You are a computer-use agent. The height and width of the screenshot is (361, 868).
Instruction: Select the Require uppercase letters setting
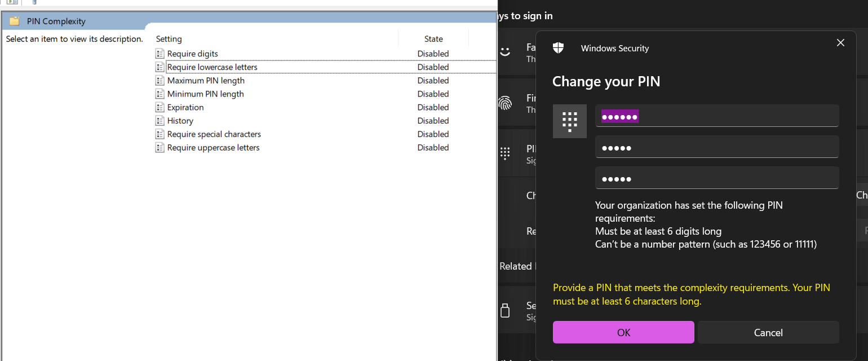pos(214,148)
